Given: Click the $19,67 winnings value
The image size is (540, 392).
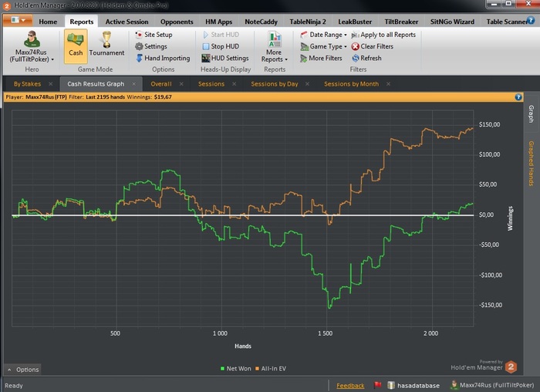Looking at the screenshot, I should pos(163,97).
